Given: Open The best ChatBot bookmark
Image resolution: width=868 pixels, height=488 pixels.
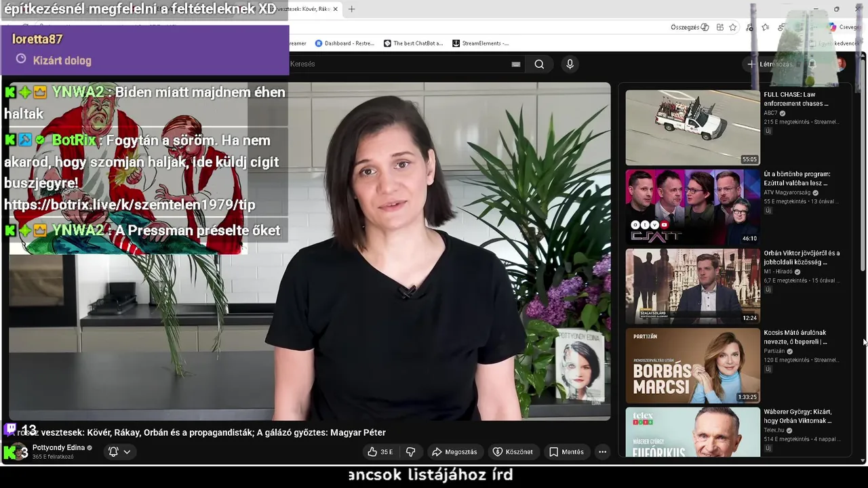Looking at the screenshot, I should pos(413,43).
